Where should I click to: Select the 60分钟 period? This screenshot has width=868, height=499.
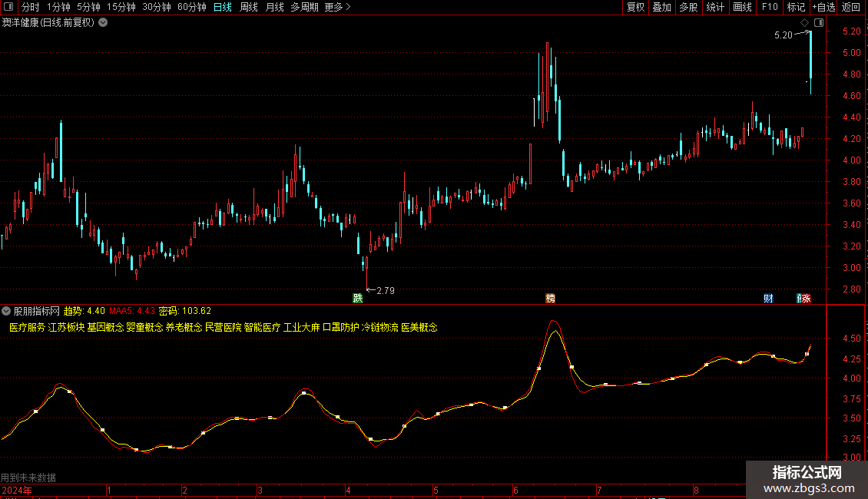[192, 7]
